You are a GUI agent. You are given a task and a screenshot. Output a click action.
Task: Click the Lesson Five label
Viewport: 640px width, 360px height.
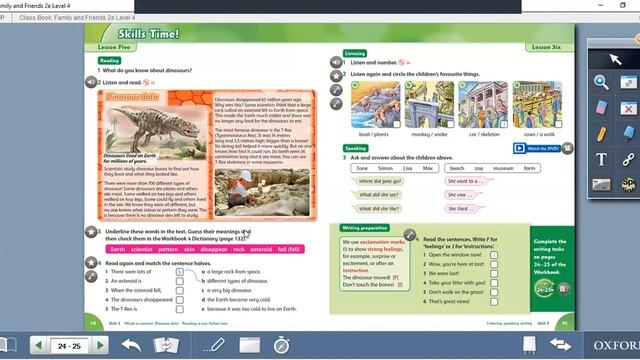point(113,47)
